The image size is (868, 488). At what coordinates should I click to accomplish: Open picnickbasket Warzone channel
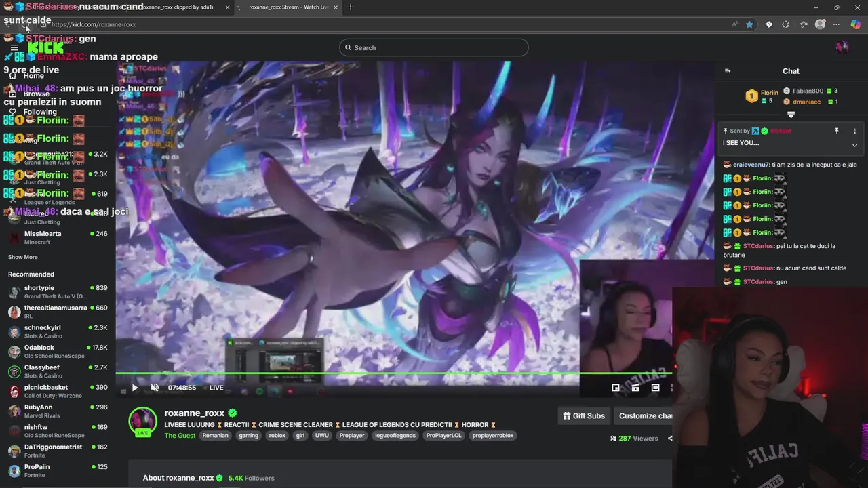pyautogui.click(x=58, y=391)
